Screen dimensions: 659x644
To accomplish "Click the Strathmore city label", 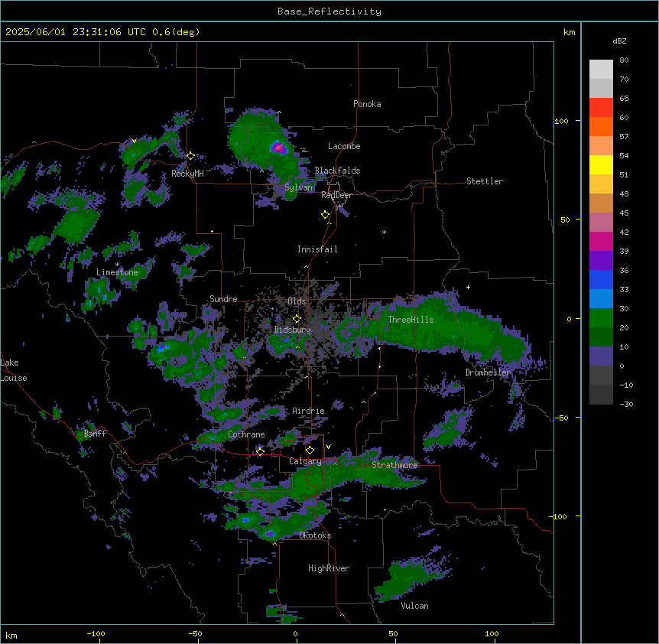I will [x=394, y=465].
